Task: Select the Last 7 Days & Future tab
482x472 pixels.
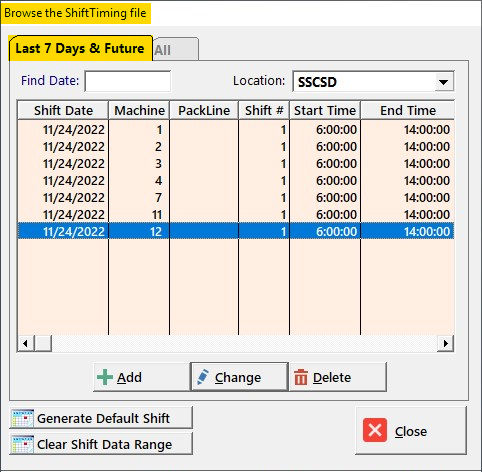Action: click(80, 48)
